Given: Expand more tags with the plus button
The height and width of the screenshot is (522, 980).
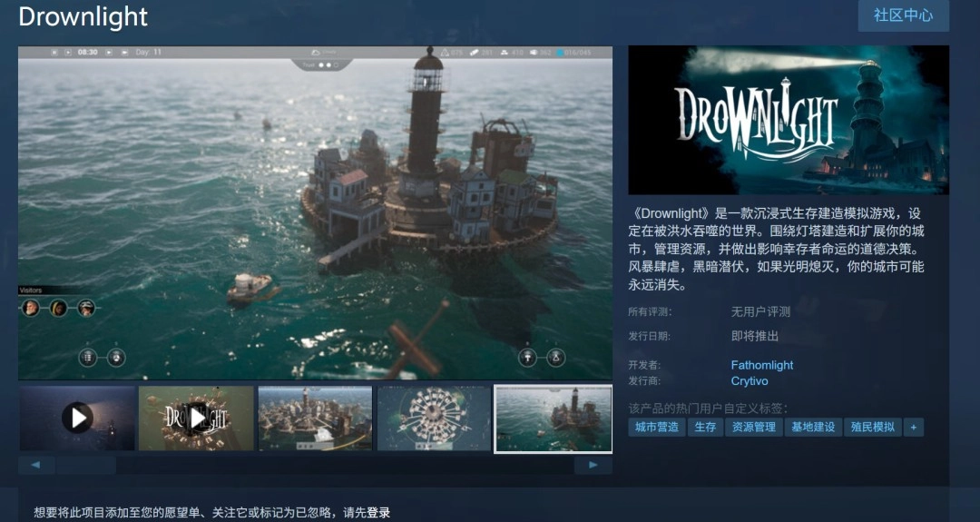Looking at the screenshot, I should coord(914,427).
